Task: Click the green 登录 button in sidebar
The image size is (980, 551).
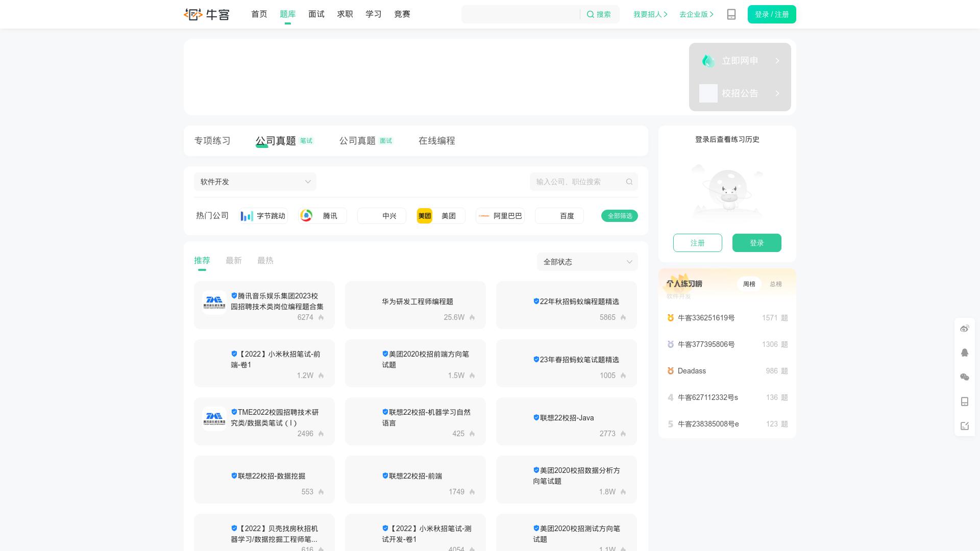Action: (757, 243)
